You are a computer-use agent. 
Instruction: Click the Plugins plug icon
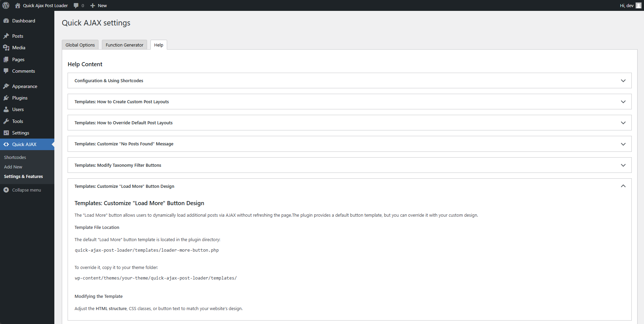(x=6, y=98)
